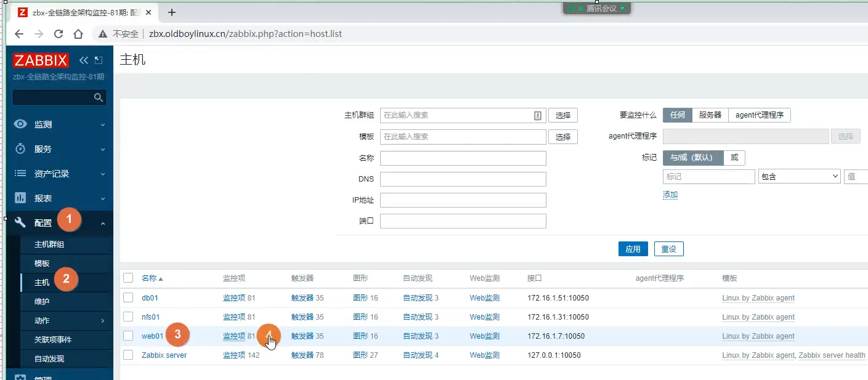Reload the page with refresh icon
This screenshot has height=380, width=868.
(59, 34)
